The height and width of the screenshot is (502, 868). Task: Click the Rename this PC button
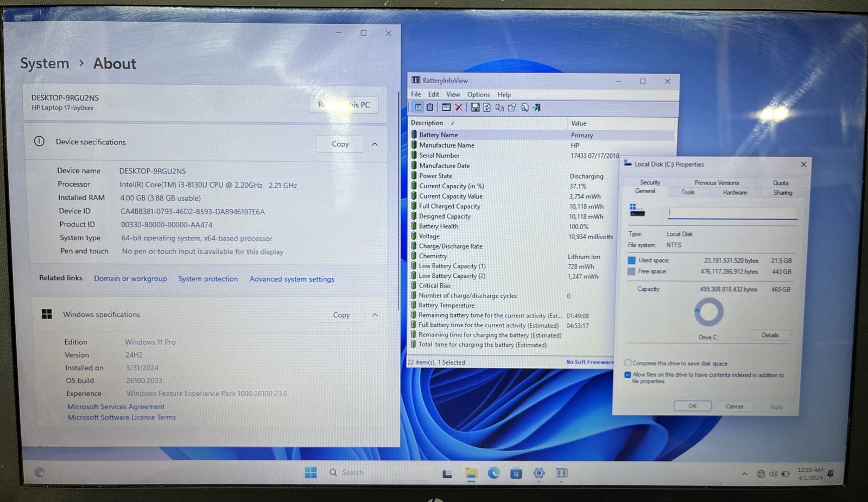344,105
